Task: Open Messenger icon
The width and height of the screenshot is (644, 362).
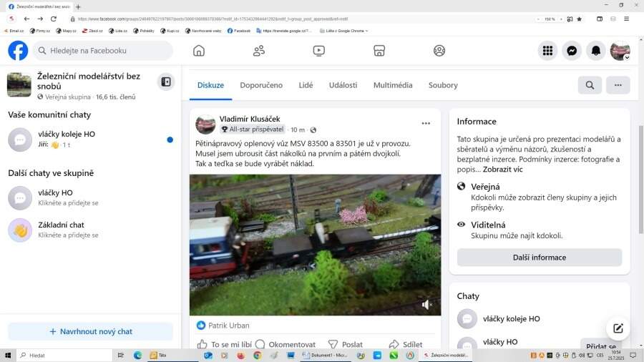Action: point(572,51)
